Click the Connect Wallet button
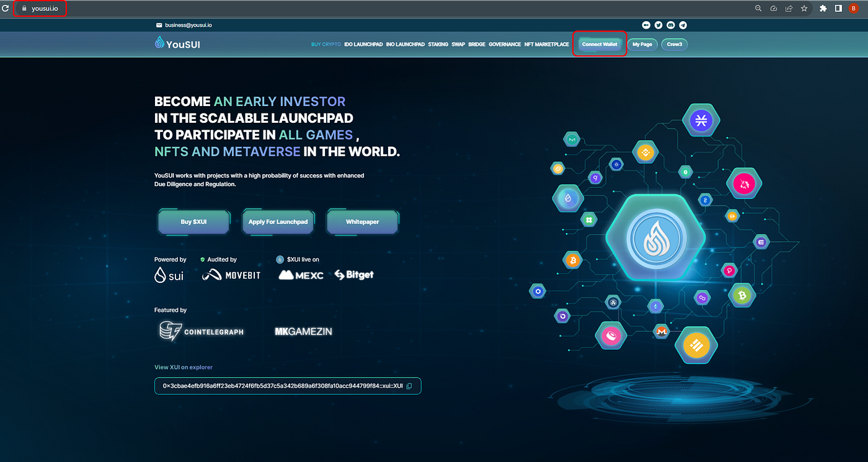The image size is (868, 462). click(599, 44)
